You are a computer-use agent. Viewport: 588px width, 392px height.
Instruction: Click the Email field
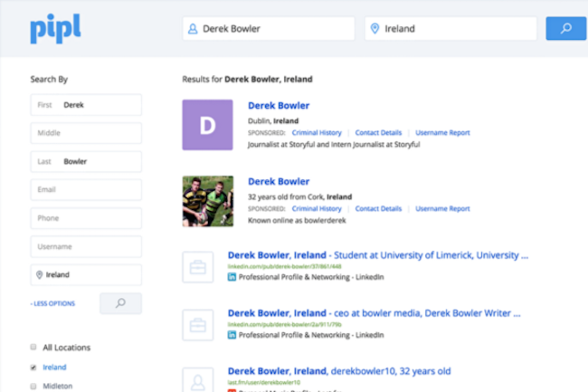(x=86, y=190)
